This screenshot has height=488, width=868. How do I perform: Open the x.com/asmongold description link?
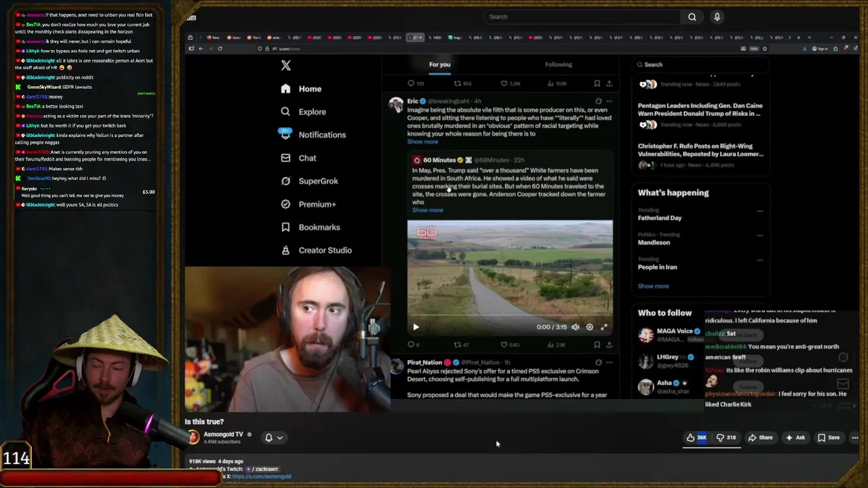pyautogui.click(x=262, y=476)
